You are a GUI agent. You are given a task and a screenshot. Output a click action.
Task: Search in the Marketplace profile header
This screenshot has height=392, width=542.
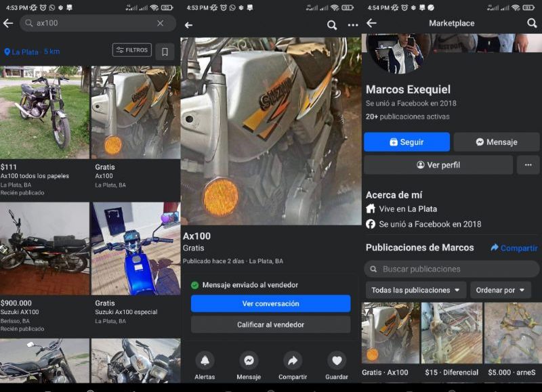(532, 23)
